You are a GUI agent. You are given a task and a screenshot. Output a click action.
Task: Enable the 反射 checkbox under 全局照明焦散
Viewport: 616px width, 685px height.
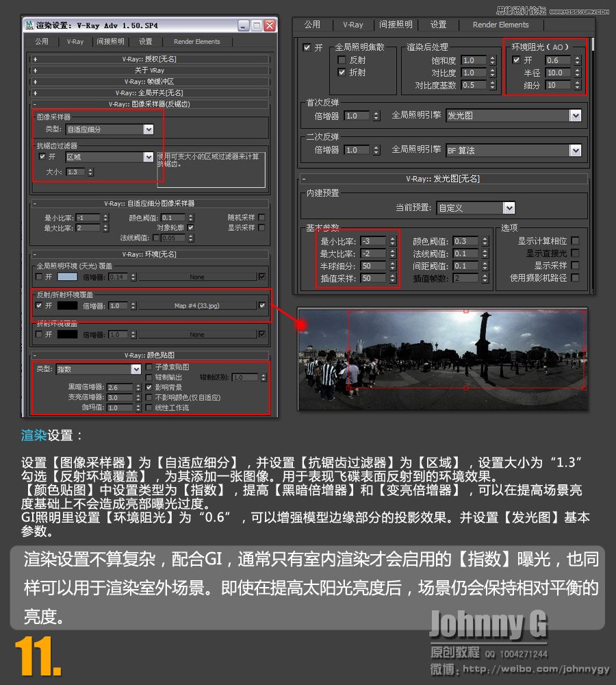[x=342, y=59]
